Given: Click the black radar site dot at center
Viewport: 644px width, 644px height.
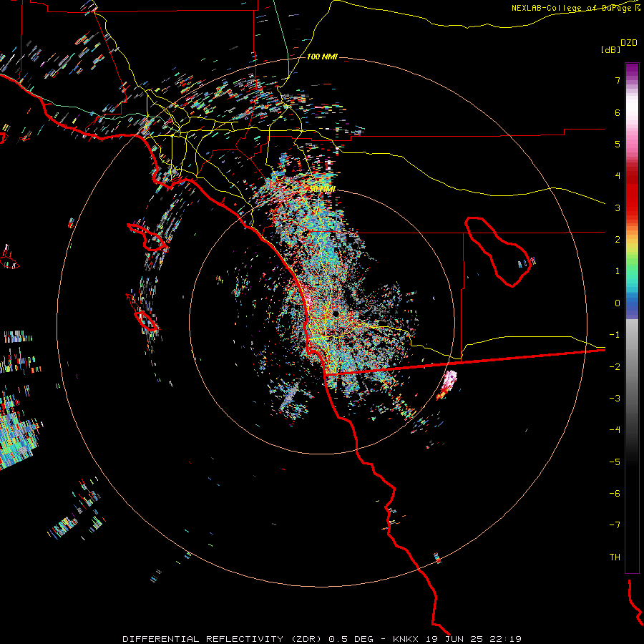Looking at the screenshot, I should pos(336,313).
